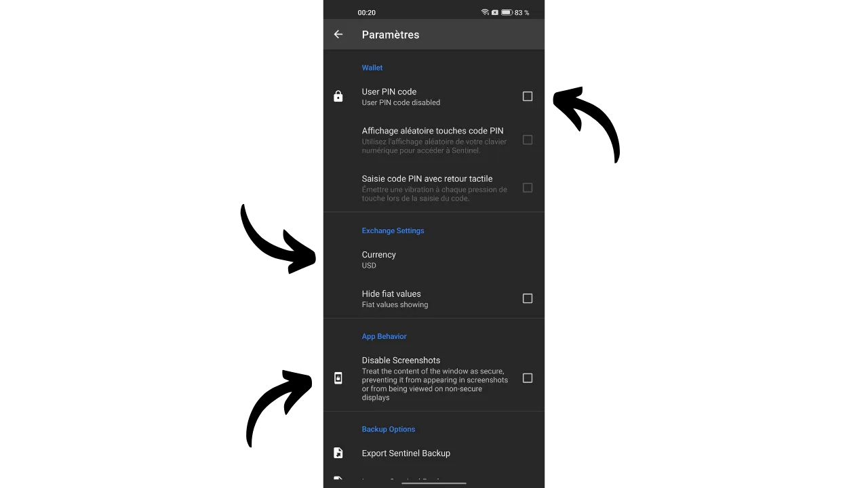This screenshot has width=868, height=488.
Task: Open the Currency USD selector
Action: pos(434,260)
